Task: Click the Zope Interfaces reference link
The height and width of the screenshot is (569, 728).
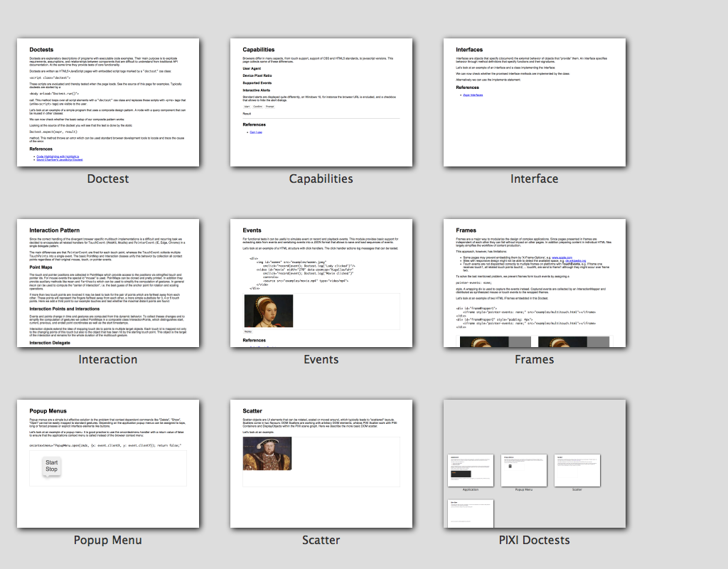Action: tap(472, 94)
